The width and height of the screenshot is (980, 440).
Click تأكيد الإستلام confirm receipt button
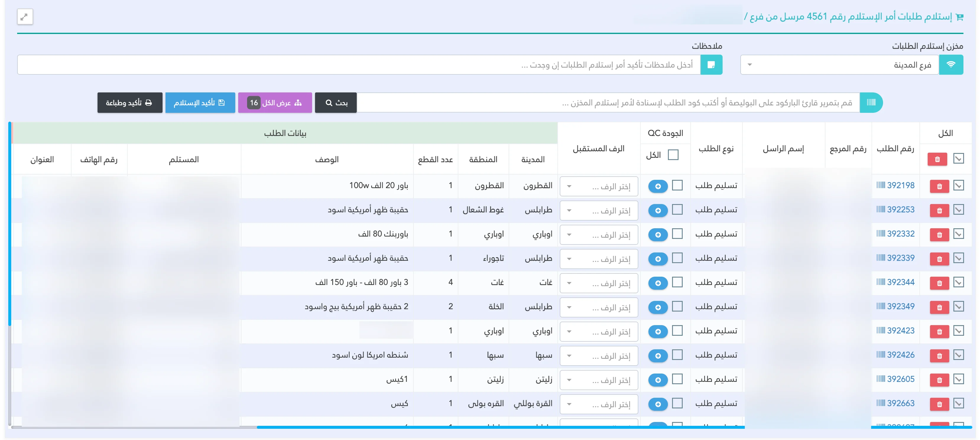coord(200,103)
